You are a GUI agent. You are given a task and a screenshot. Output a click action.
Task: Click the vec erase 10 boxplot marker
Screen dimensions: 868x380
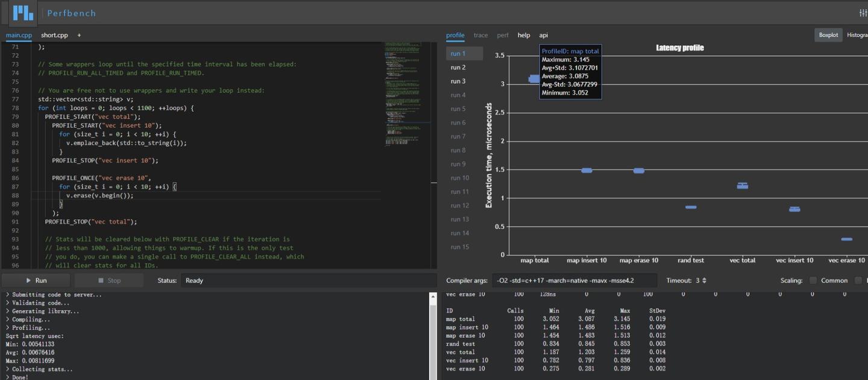click(847, 239)
